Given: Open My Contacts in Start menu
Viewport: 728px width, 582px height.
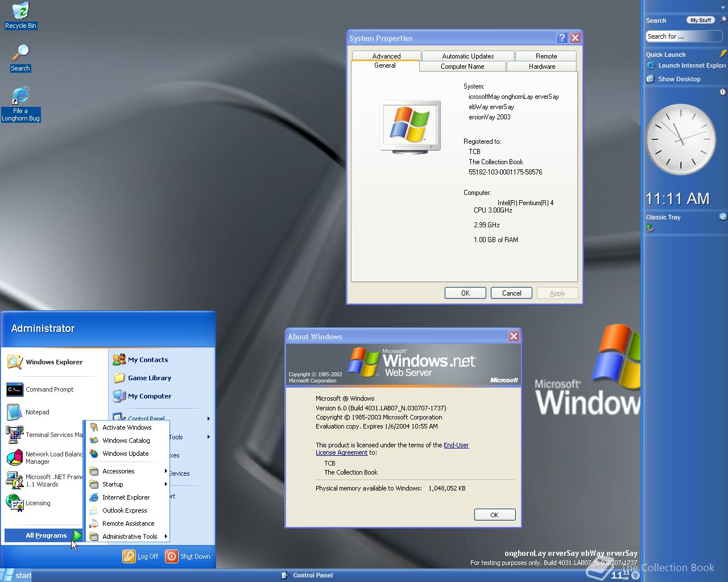Looking at the screenshot, I should point(140,360).
